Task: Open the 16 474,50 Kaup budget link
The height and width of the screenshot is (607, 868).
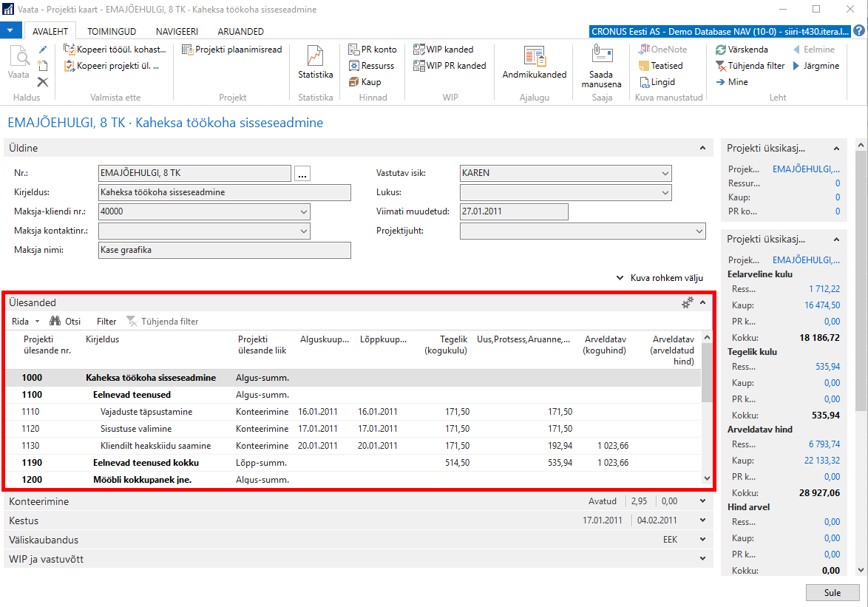Action: (822, 305)
